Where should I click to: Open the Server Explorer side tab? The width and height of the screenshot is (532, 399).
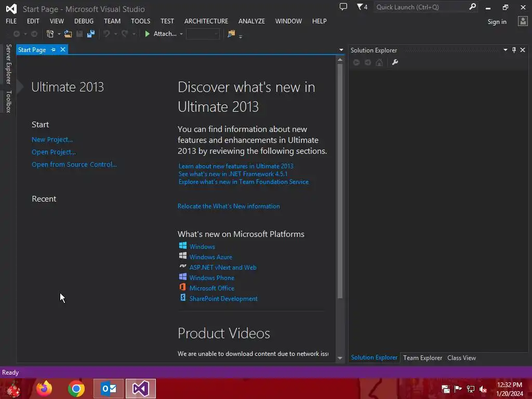9,64
